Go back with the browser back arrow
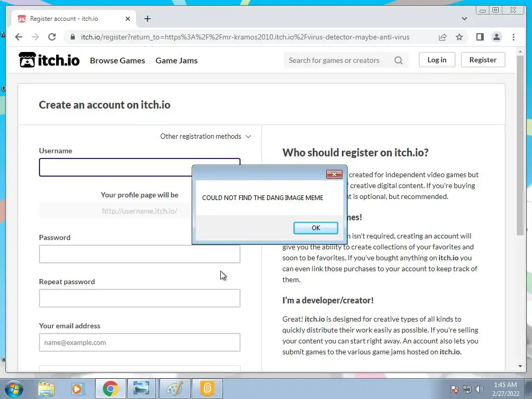This screenshot has width=532, height=399. pyautogui.click(x=19, y=37)
